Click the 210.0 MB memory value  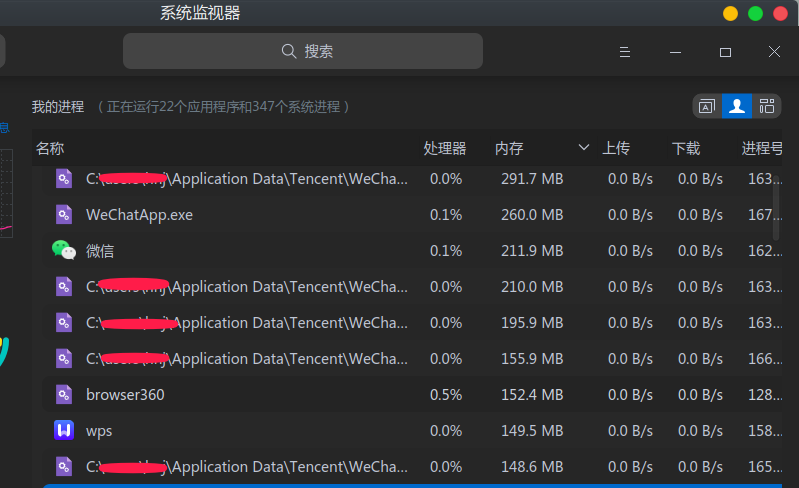pos(532,287)
